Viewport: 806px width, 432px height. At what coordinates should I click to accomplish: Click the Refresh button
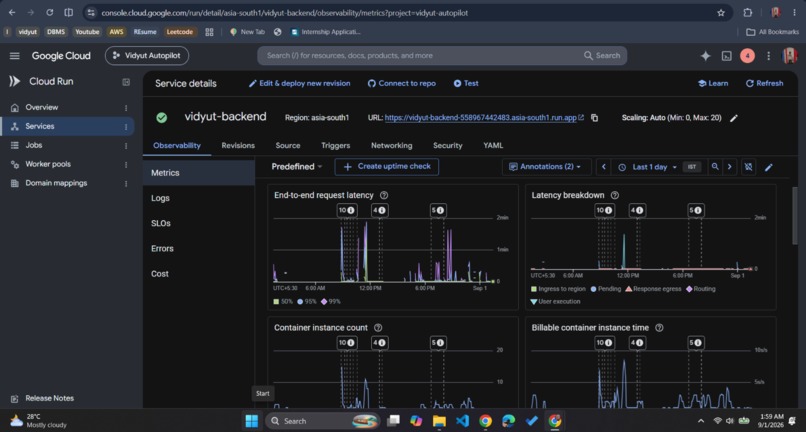tap(764, 83)
